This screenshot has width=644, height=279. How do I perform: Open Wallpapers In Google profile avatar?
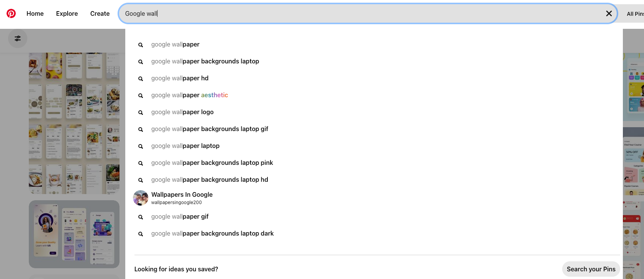(x=141, y=198)
